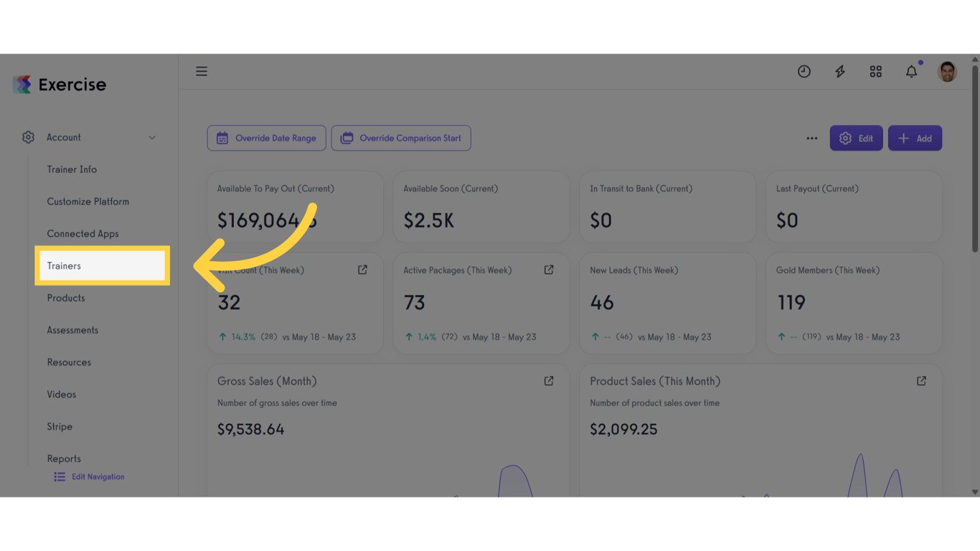Image resolution: width=980 pixels, height=551 pixels.
Task: Click the hamburger menu icon
Action: [202, 71]
